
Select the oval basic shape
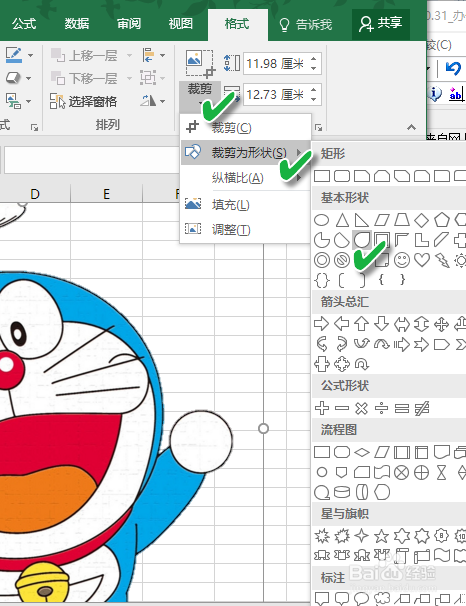point(321,220)
